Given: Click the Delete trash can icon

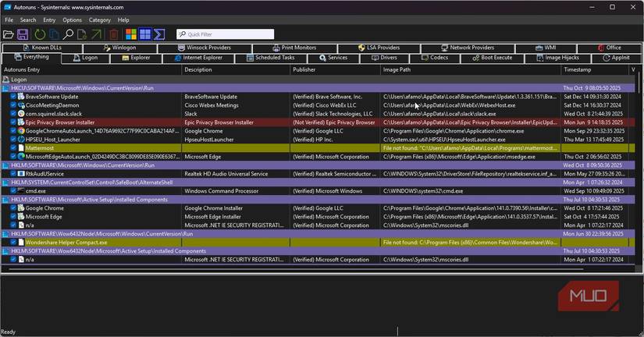Looking at the screenshot, I should pyautogui.click(x=114, y=34).
